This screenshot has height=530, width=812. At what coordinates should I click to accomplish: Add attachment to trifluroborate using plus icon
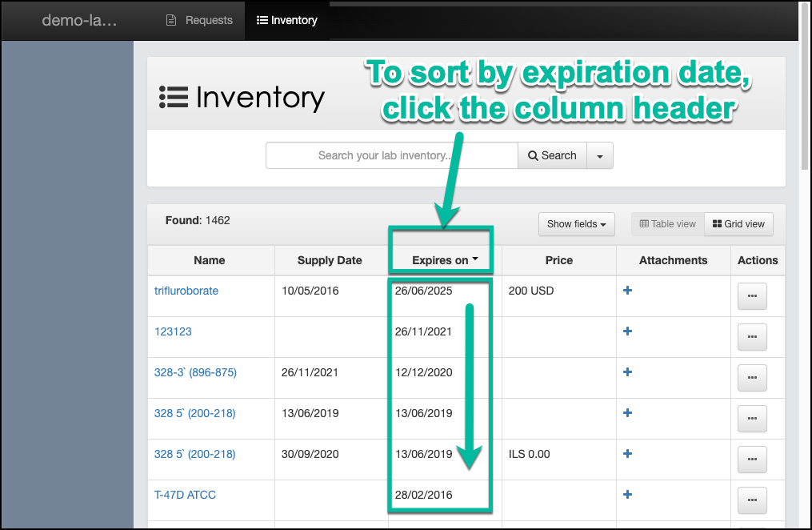pos(627,291)
